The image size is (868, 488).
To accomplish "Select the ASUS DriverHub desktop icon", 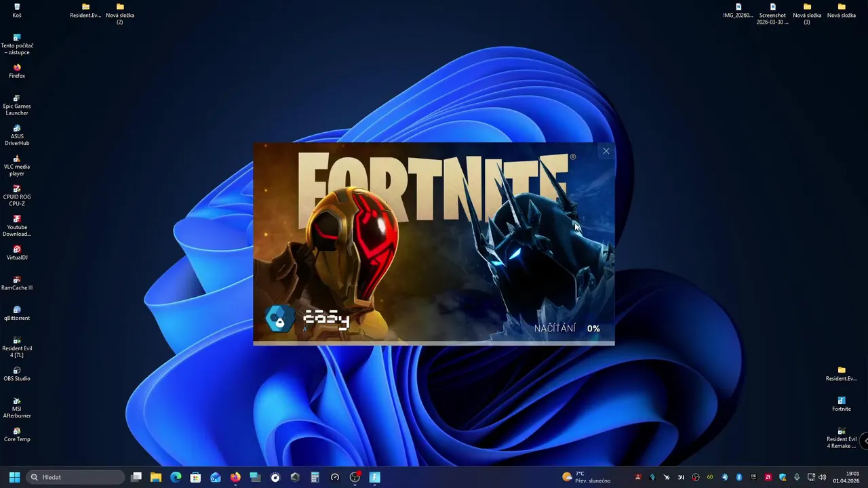I will [x=17, y=135].
